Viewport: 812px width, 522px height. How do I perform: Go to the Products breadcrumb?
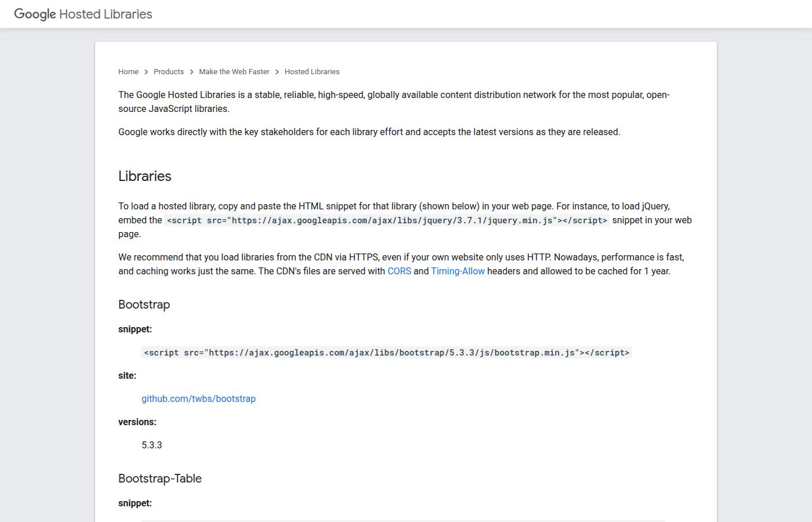pos(169,72)
